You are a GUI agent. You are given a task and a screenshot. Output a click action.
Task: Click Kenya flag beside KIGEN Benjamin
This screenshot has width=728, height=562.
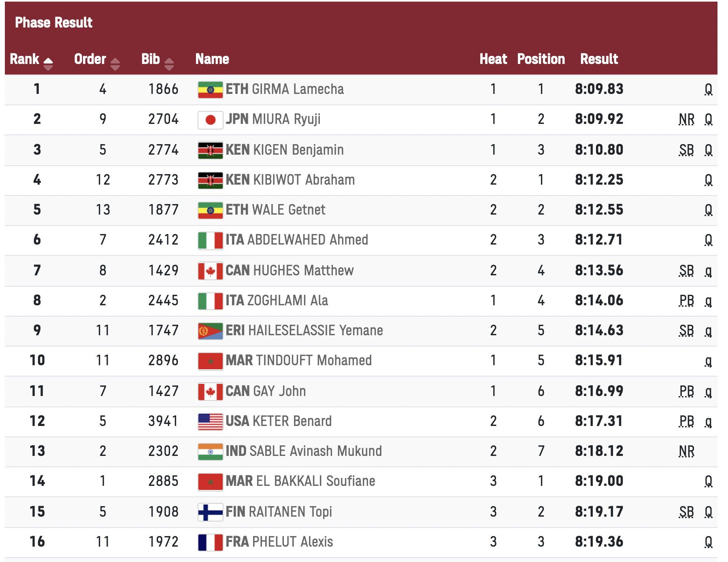click(x=210, y=150)
